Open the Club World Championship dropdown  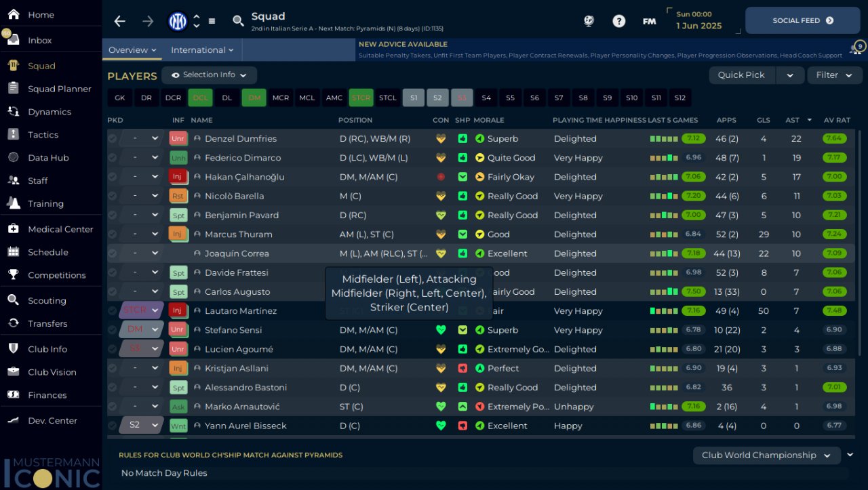point(767,455)
